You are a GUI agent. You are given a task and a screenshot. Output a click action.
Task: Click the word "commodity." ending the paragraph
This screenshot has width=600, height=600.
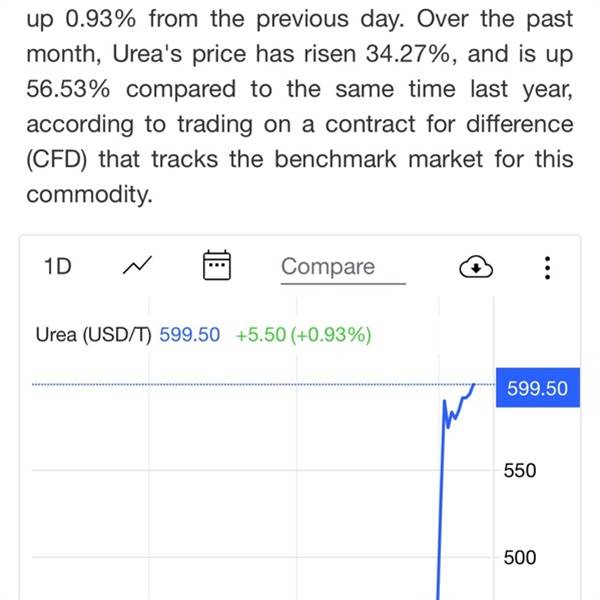tap(89, 195)
